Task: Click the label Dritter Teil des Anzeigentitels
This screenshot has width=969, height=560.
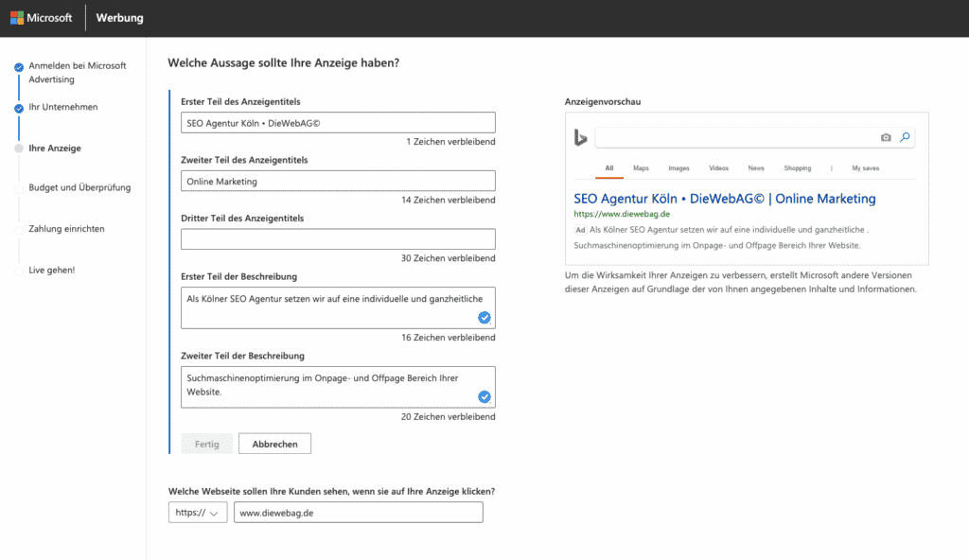Action: click(242, 219)
